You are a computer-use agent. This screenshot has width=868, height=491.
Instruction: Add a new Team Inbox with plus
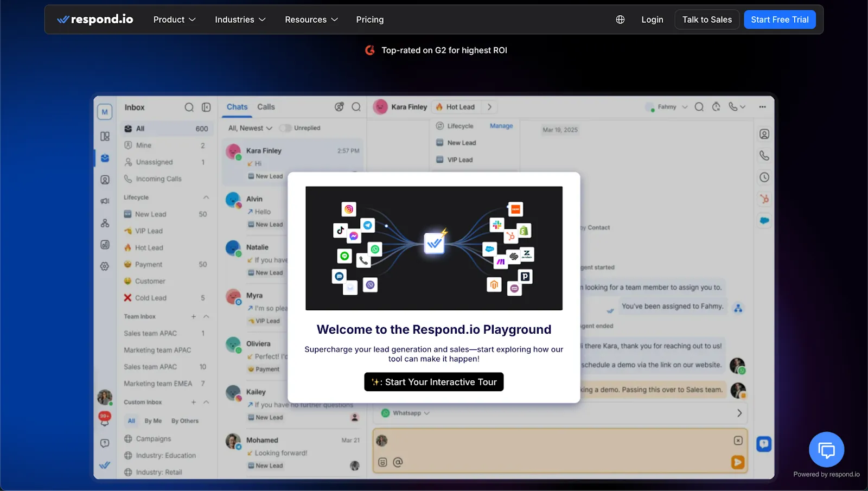pos(193,316)
